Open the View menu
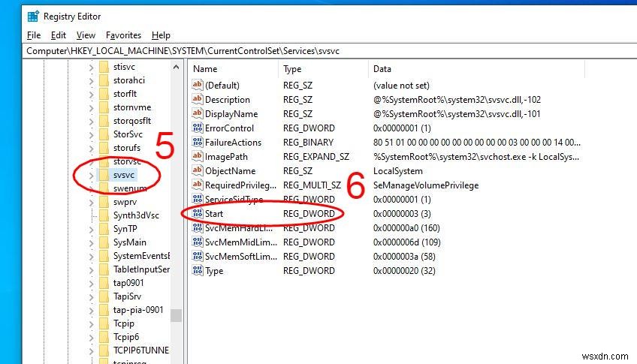Screen dimensions: 637x364 [86, 35]
